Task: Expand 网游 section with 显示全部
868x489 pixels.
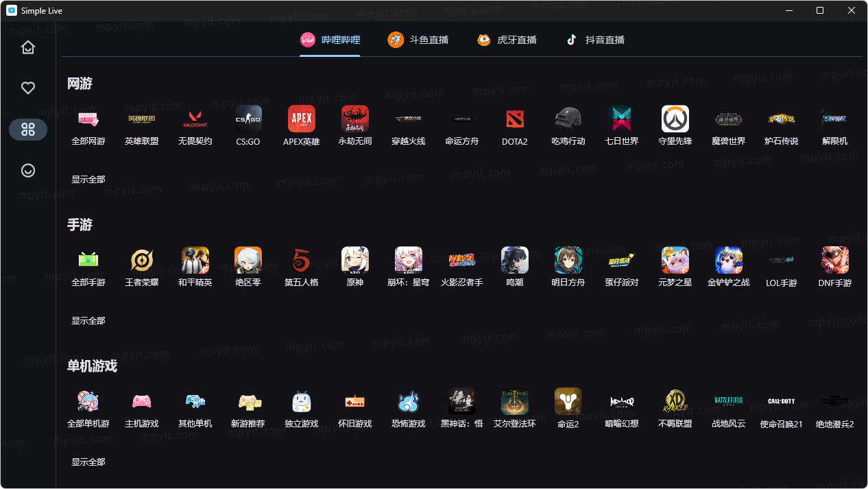Action: (88, 179)
